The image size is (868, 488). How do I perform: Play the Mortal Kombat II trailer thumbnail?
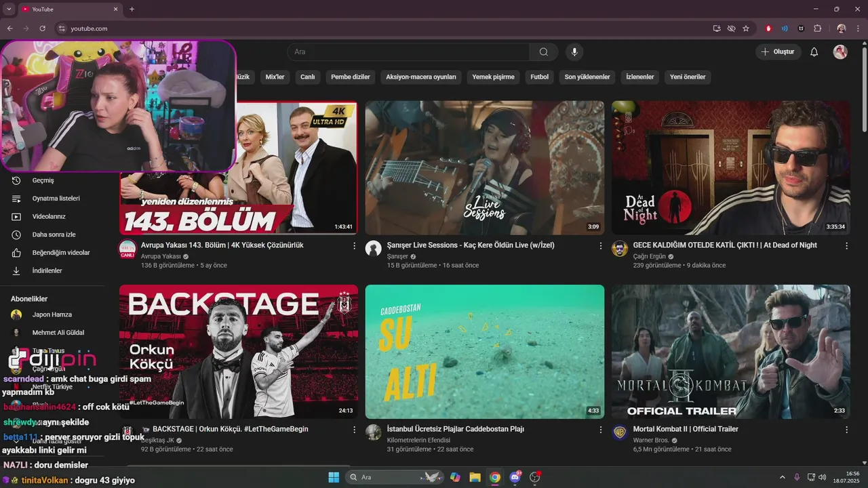730,352
